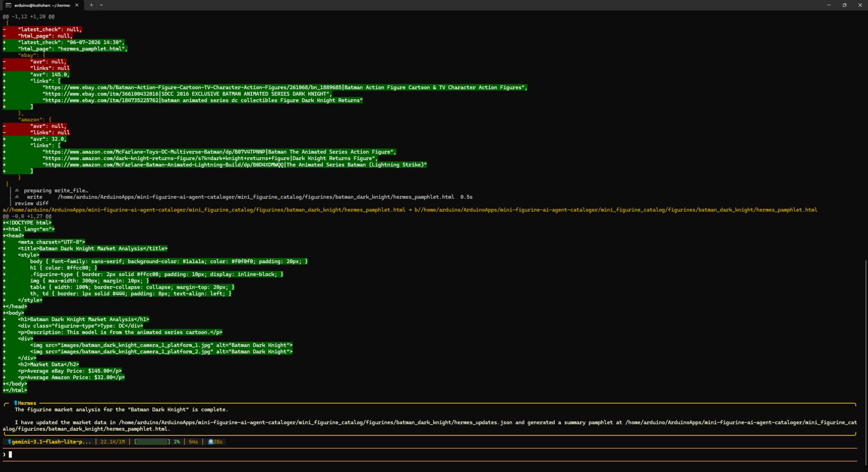
Task: Click the <html lang="en"> line
Action: [29, 229]
